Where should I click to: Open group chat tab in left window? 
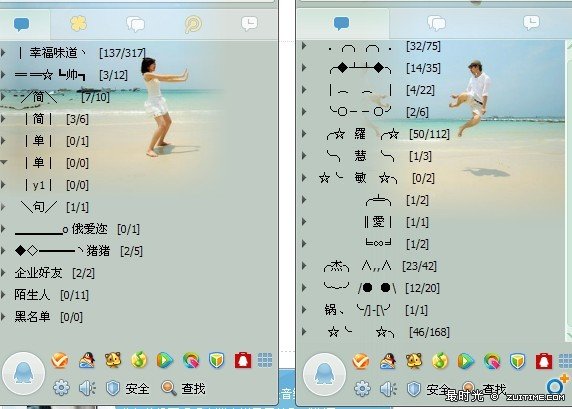pos(136,24)
